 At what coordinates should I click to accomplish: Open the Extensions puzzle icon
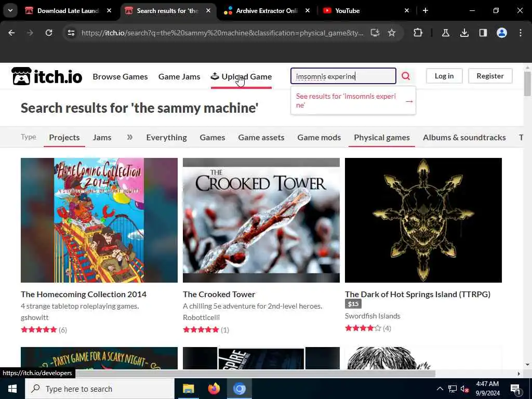pos(418,33)
